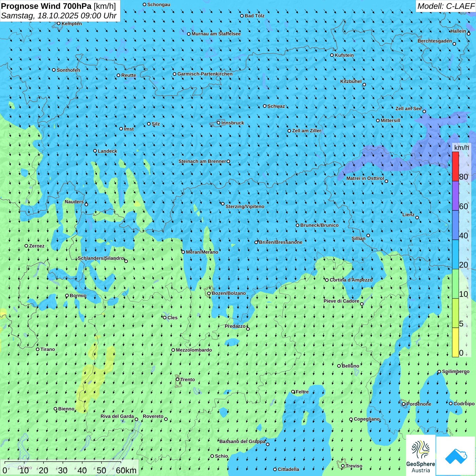Screen dimensions: 476x476
Task: Click the lime legend color between 5 and 10
Action: [x=455, y=313]
